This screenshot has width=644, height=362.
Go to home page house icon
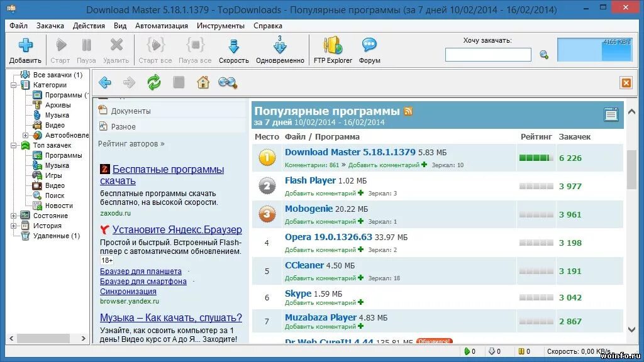tap(203, 82)
